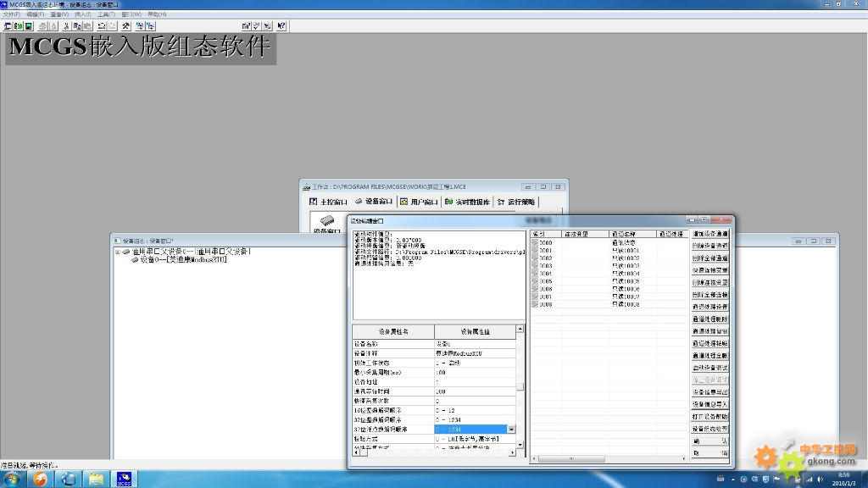Switch to the 设备窗口 tab in workbench
This screenshot has height=488, width=868.
tap(374, 202)
